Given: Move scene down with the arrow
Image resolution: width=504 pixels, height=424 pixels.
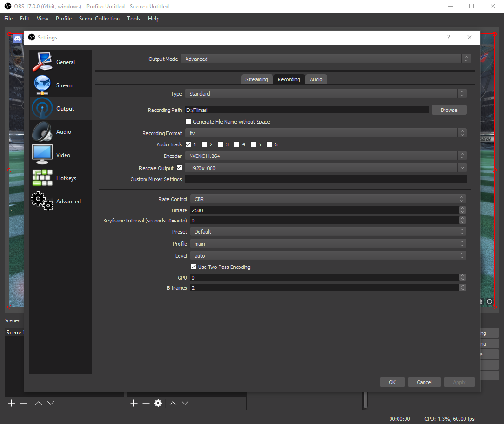Looking at the screenshot, I should [51, 403].
